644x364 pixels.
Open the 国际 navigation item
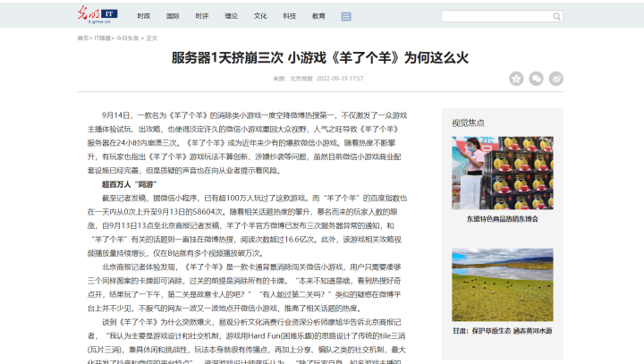click(173, 16)
